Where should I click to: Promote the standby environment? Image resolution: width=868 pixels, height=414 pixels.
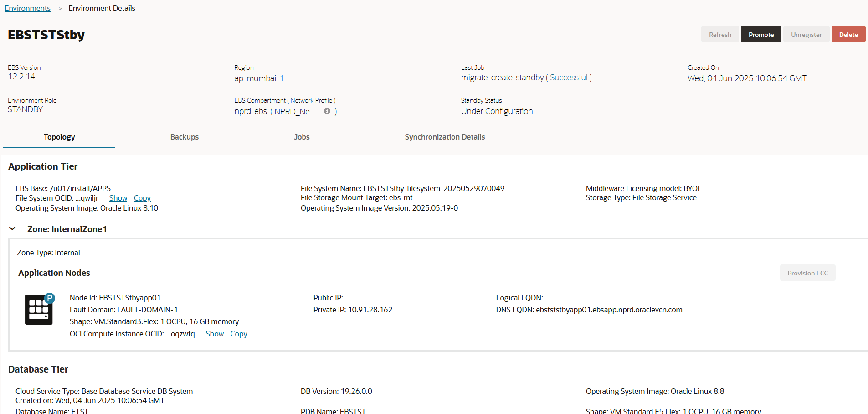tap(761, 34)
